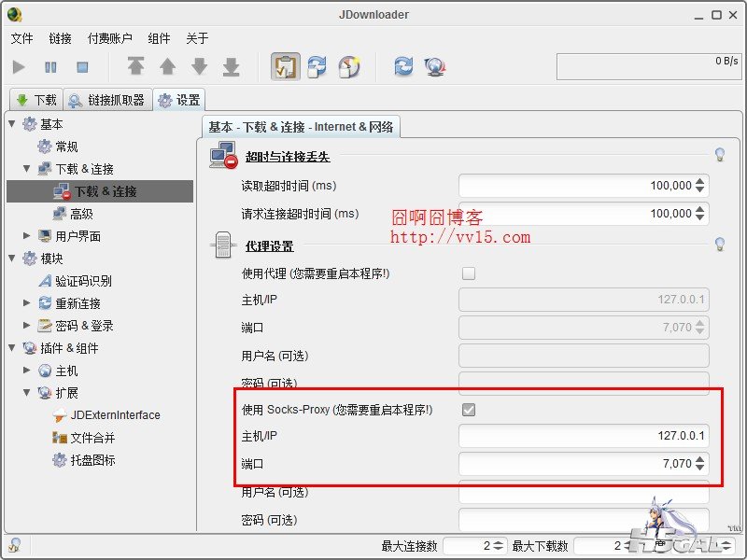
Task: Select tab 基本 - 下载 & 连接 - Internet & 网络
Action: pos(301,127)
